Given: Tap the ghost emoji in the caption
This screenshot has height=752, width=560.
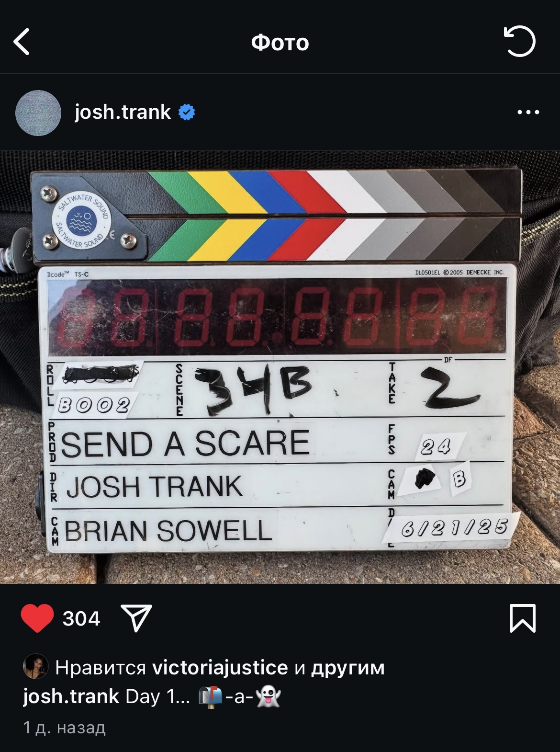Looking at the screenshot, I should 268,696.
